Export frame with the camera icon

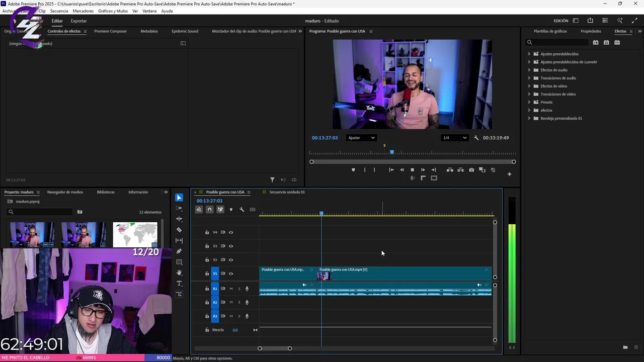click(471, 170)
